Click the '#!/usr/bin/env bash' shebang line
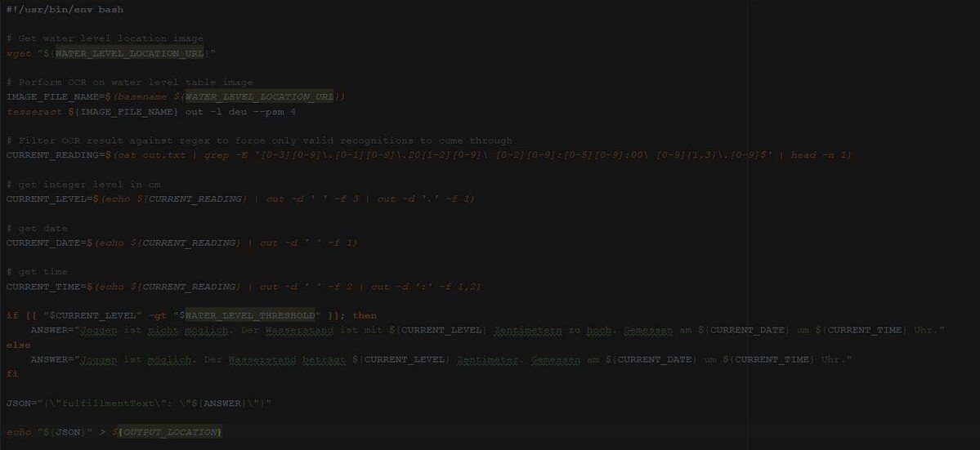This screenshot has height=450, width=980. tap(65, 10)
